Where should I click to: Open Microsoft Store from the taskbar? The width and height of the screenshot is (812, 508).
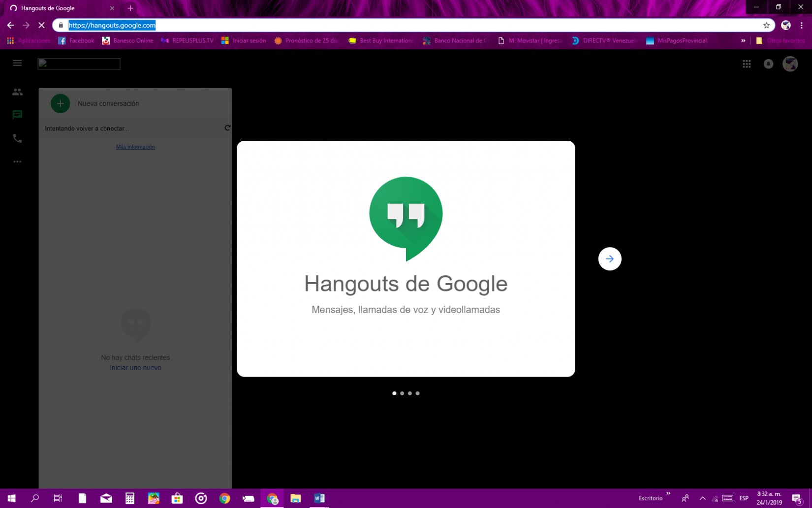tap(177, 498)
